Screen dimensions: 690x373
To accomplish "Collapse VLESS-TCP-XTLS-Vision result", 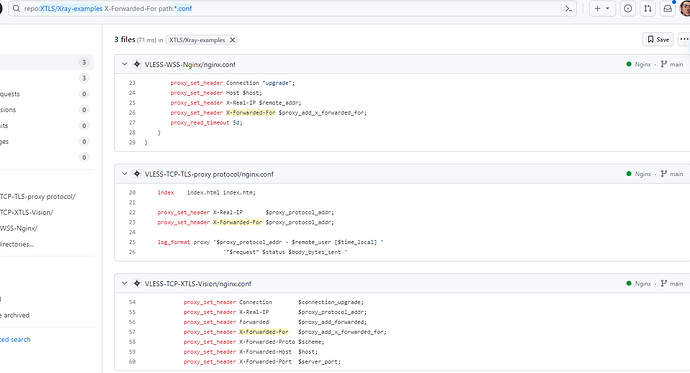I will tap(125, 283).
